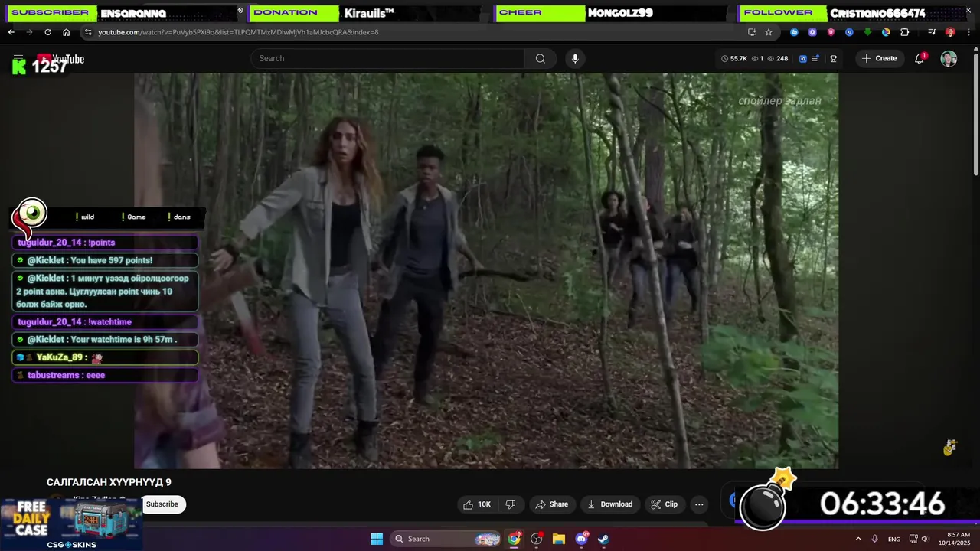The height and width of the screenshot is (551, 980).
Task: Click the Clip button
Action: pos(664,504)
